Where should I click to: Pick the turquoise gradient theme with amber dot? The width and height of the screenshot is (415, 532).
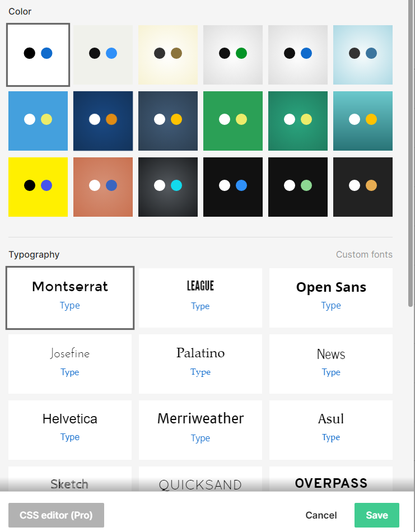[x=363, y=121]
